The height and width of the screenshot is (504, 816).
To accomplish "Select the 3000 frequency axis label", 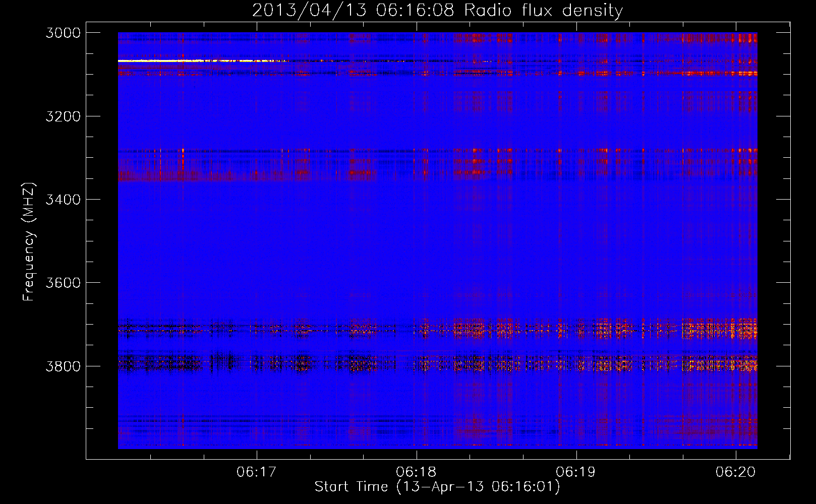I will pos(63,33).
